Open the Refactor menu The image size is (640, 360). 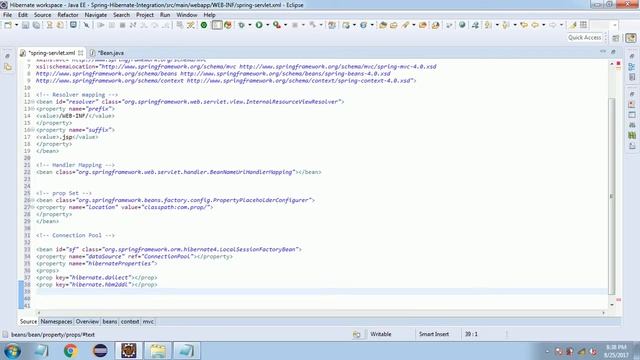click(x=68, y=15)
